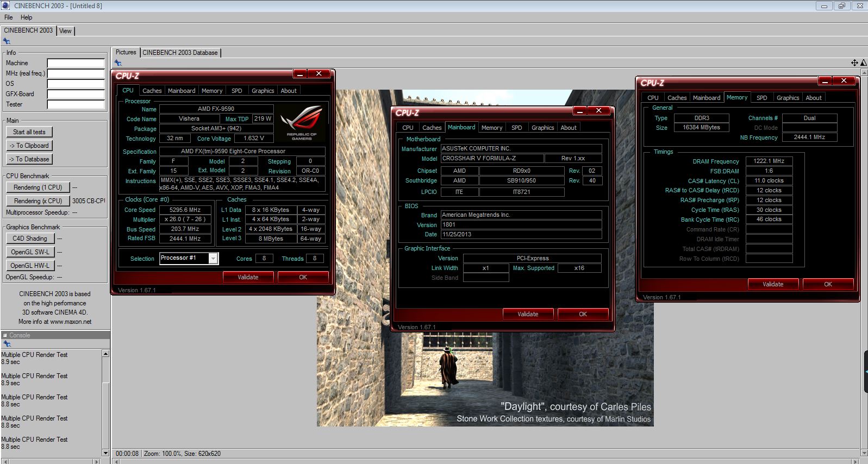The image size is (868, 464).
Task: Click Validate in CPU tab window
Action: (248, 277)
